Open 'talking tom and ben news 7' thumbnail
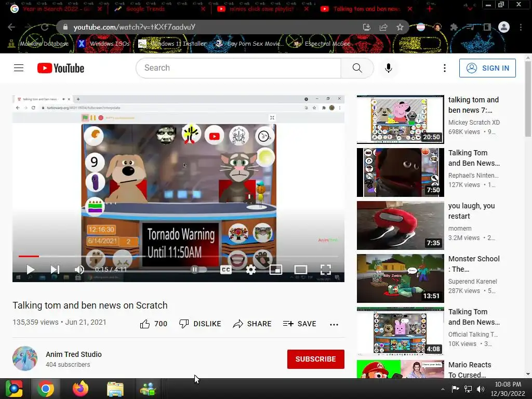 tap(401, 119)
